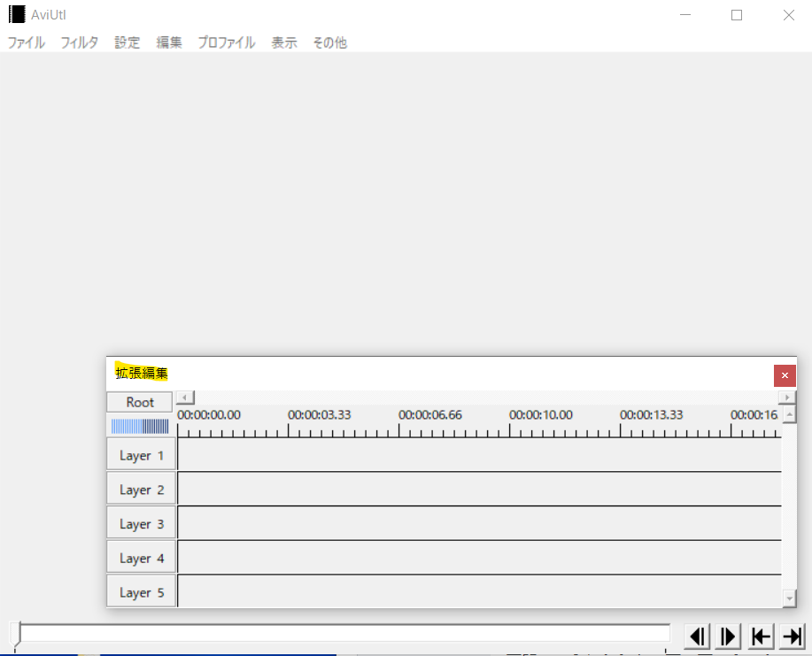Image resolution: width=812 pixels, height=656 pixels.
Task: Open the プロファイル menu
Action: 227,42
